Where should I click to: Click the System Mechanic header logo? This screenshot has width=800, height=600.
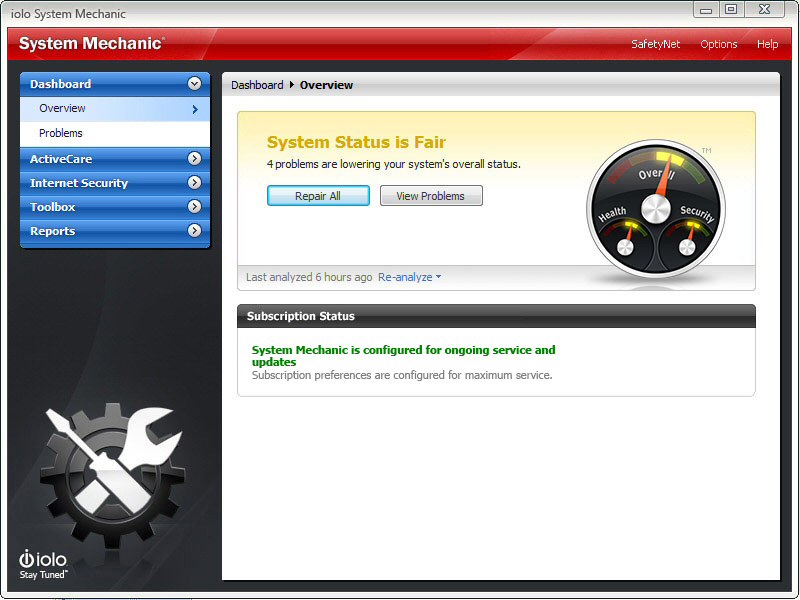click(x=92, y=43)
